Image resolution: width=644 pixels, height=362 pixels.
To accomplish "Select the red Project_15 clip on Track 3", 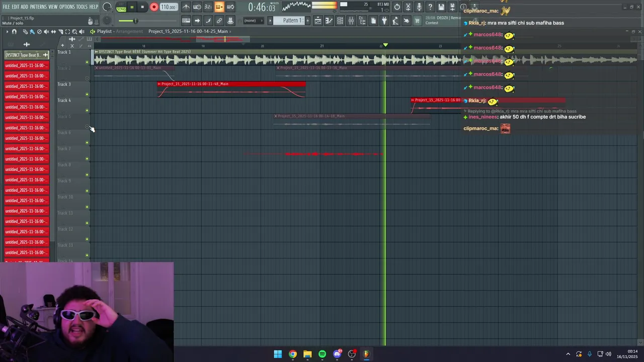I will point(231,89).
